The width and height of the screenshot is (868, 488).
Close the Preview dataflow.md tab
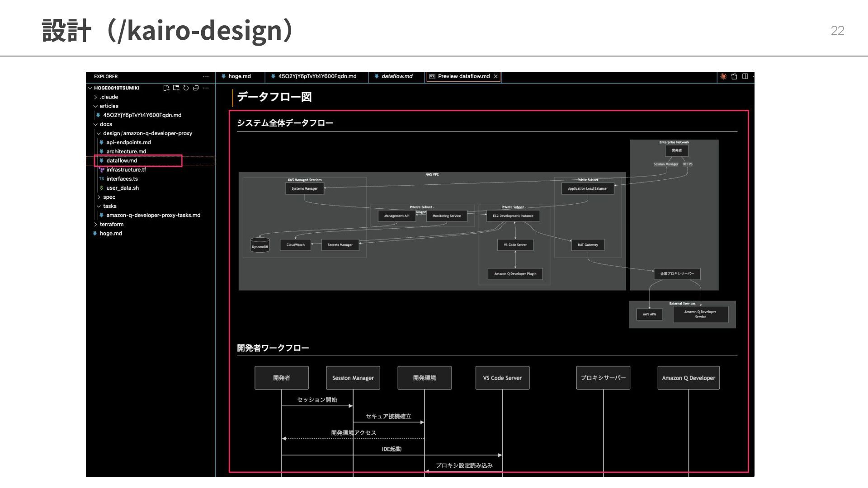point(496,76)
